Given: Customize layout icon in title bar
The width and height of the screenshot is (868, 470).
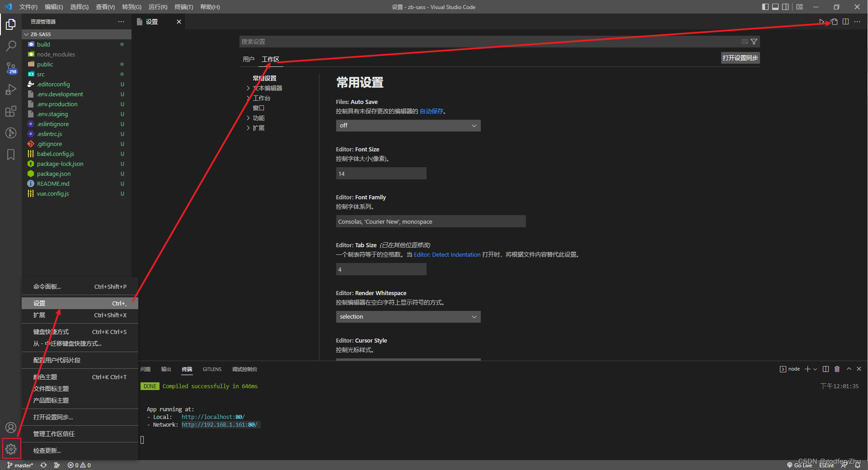Looking at the screenshot, I should click(800, 7).
